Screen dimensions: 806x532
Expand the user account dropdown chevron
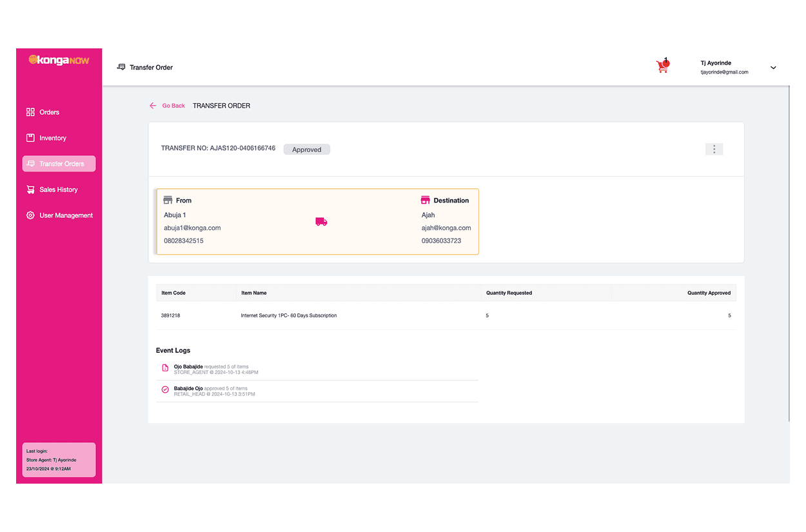[773, 68]
